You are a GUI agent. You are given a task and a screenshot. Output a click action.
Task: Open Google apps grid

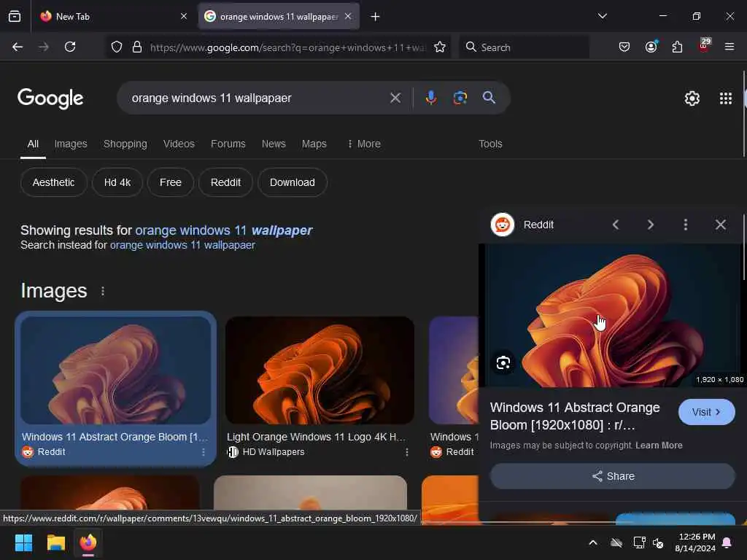[726, 98]
